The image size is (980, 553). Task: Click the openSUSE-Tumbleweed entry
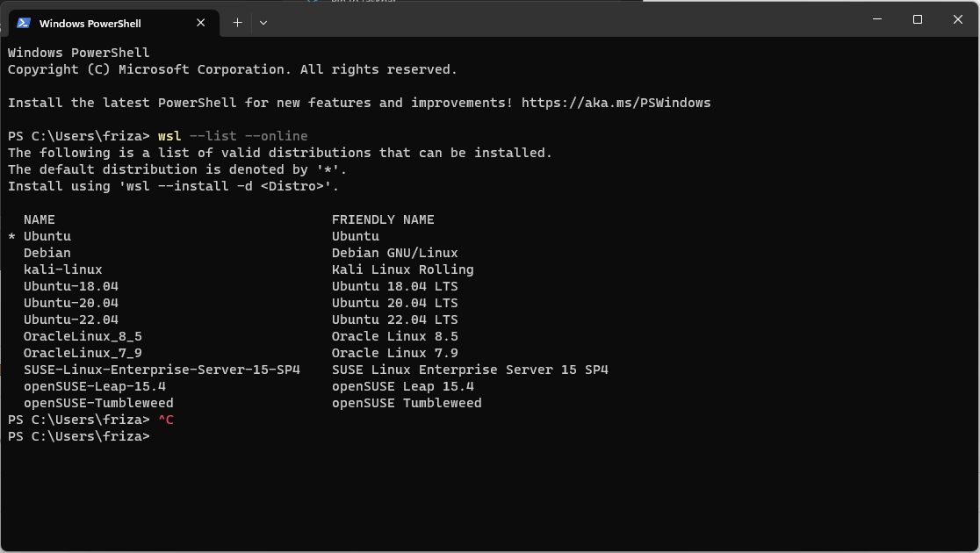click(x=98, y=403)
